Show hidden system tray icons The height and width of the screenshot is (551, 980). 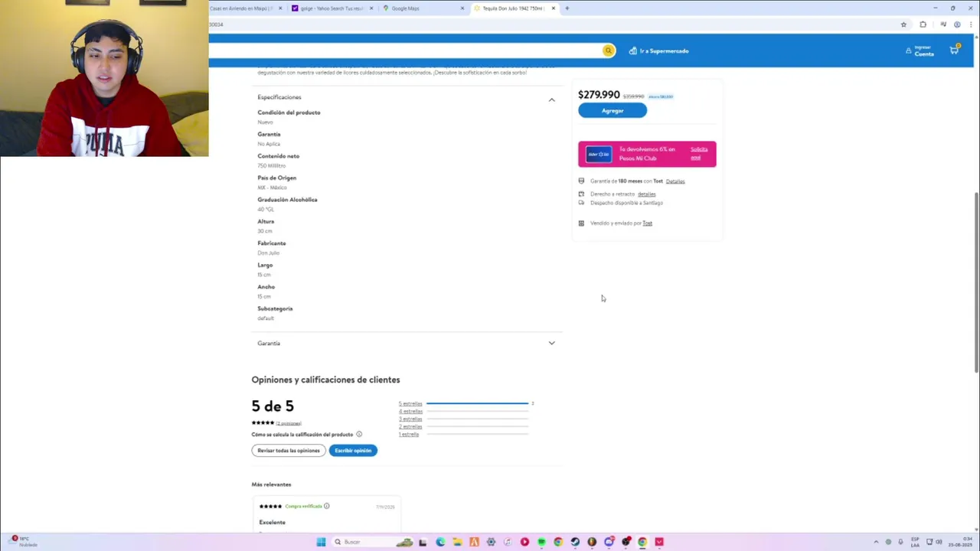coord(876,542)
